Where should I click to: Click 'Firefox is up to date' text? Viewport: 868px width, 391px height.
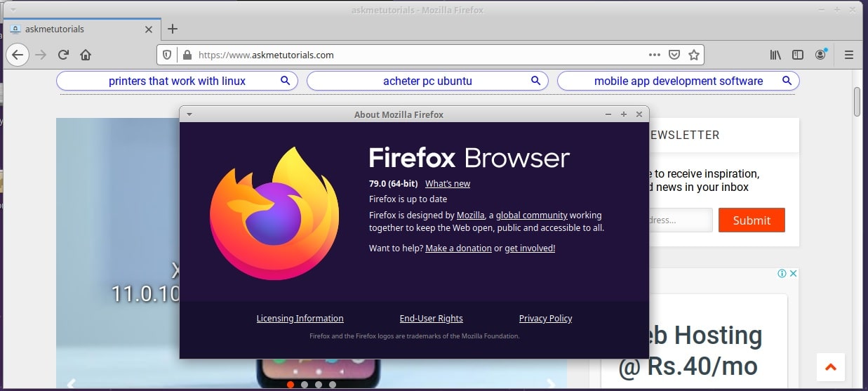coord(408,199)
